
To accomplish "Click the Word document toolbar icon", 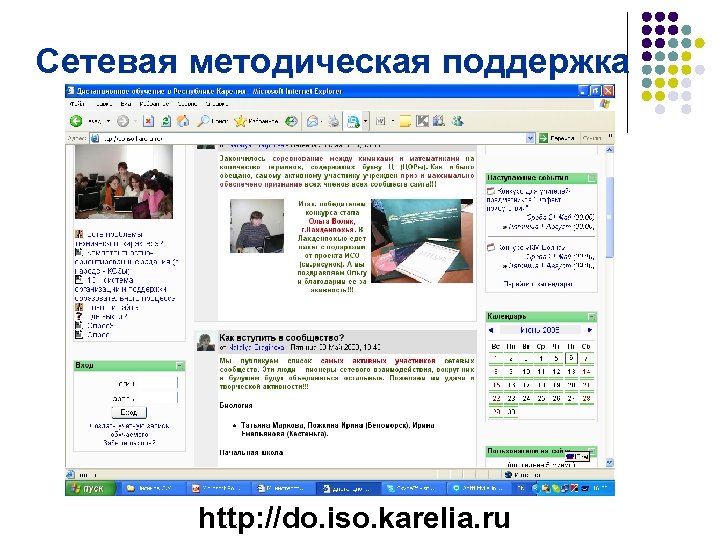I will point(381,121).
